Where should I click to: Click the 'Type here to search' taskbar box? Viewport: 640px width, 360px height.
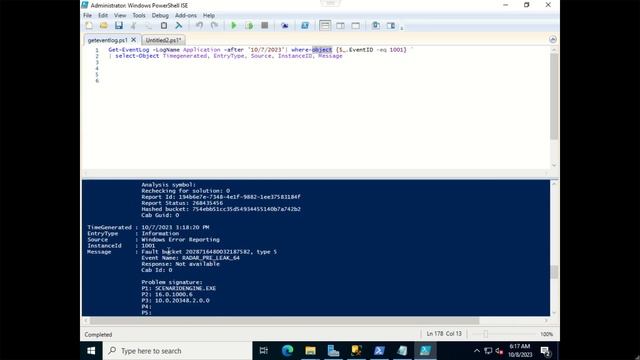[177, 351]
